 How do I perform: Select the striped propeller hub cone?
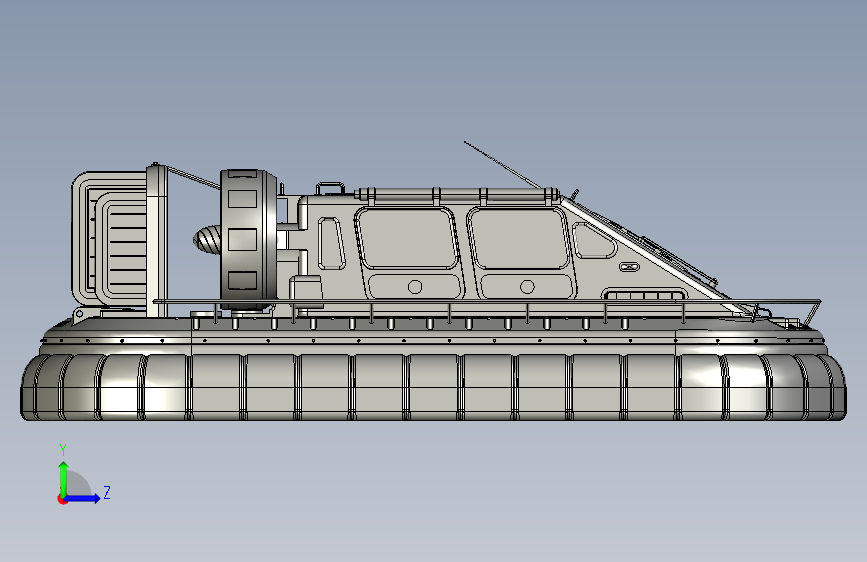click(x=207, y=240)
